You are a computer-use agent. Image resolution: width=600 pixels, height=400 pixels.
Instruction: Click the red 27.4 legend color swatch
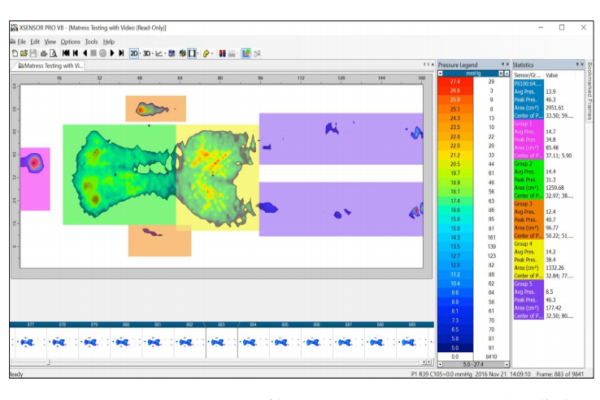pos(454,81)
